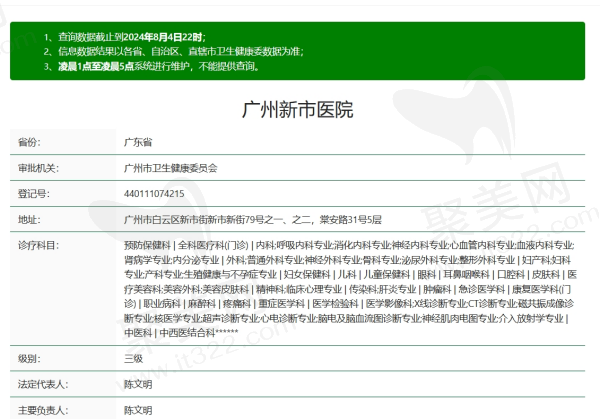Select the 地址 label
The width and height of the screenshot is (600, 419).
[x=29, y=220]
